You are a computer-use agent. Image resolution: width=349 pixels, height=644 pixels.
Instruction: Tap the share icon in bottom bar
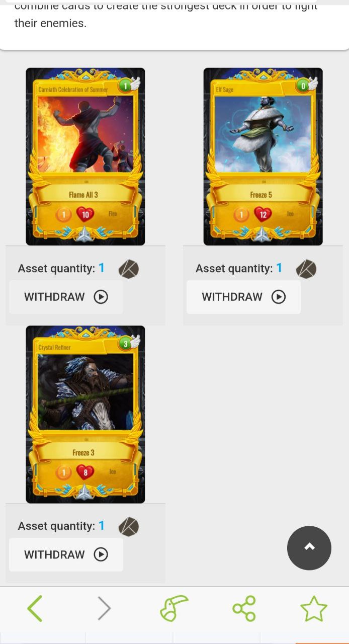point(244,608)
